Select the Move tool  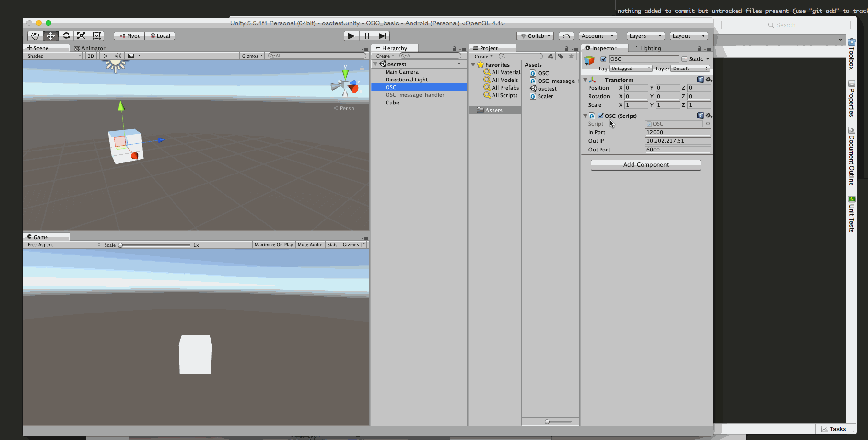point(50,36)
